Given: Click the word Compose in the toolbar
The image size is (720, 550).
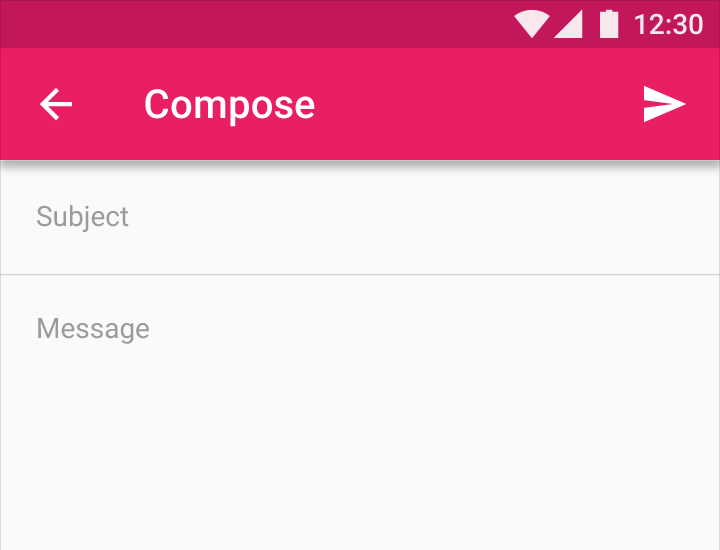Looking at the screenshot, I should tap(229, 104).
